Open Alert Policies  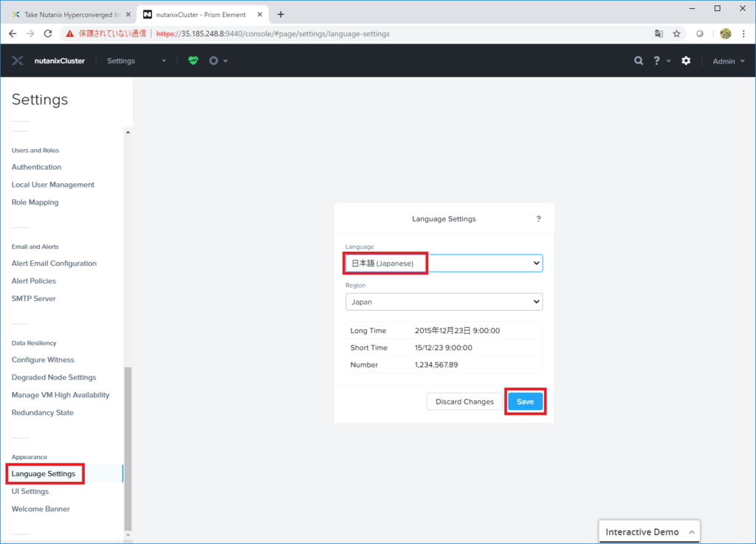34,281
